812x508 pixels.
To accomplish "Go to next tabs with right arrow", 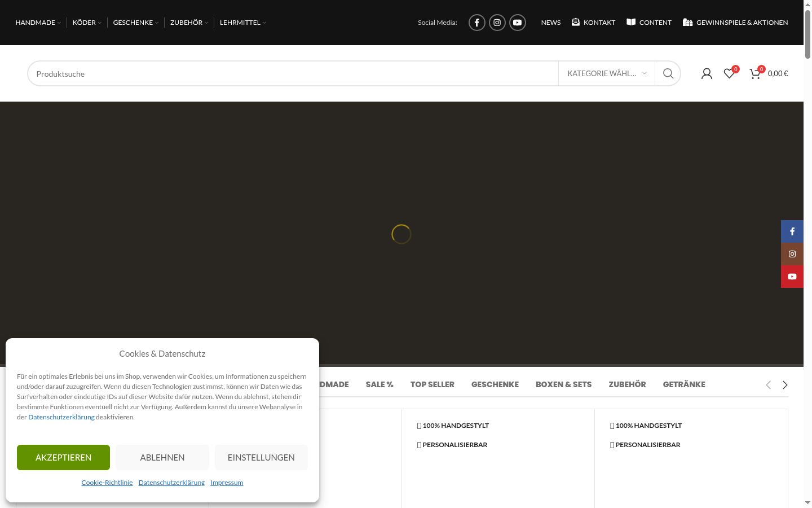I will pos(785,385).
